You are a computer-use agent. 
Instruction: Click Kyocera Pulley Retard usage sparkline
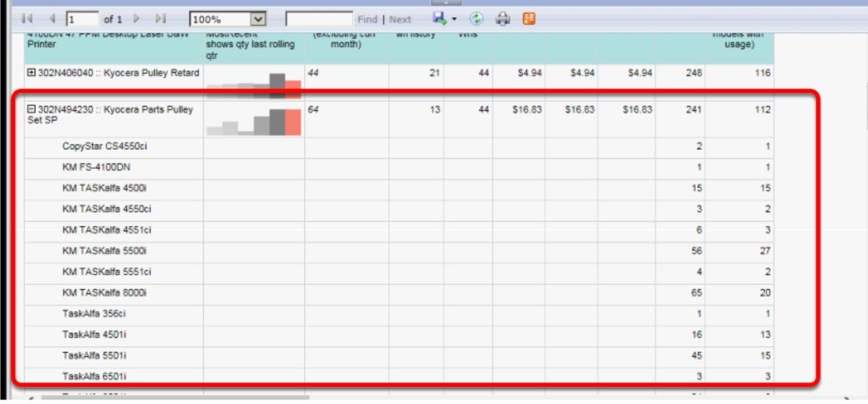pos(254,84)
